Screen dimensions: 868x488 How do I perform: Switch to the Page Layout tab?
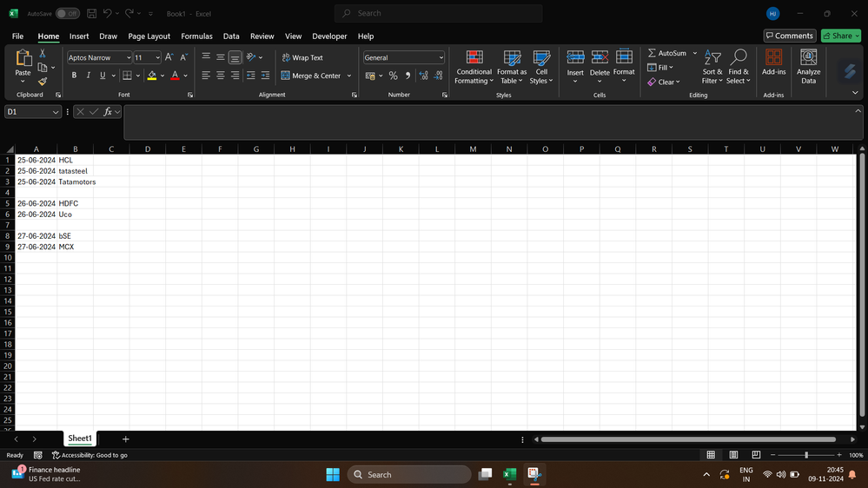coord(149,36)
